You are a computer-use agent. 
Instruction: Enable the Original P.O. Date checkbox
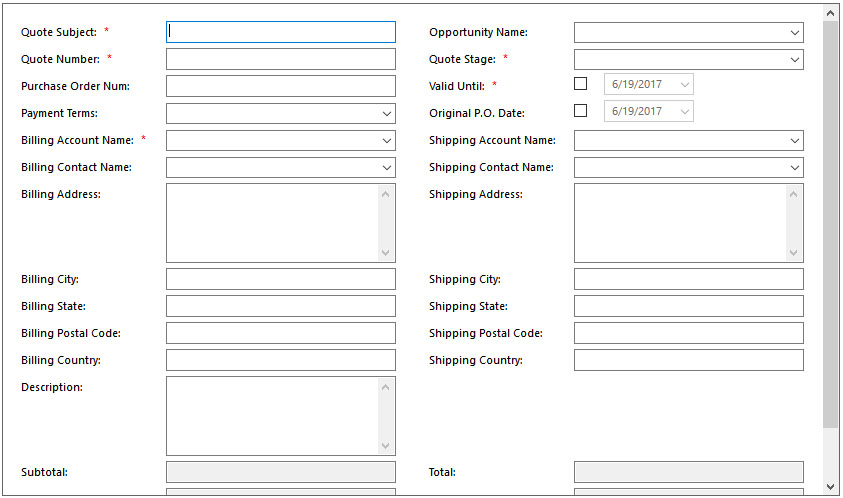click(580, 112)
